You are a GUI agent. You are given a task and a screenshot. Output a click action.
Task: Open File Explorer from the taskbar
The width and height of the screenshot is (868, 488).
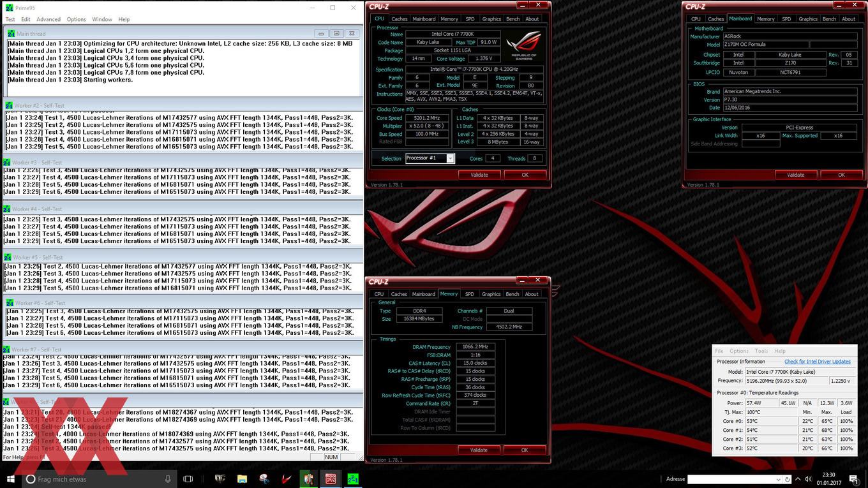pyautogui.click(x=242, y=479)
